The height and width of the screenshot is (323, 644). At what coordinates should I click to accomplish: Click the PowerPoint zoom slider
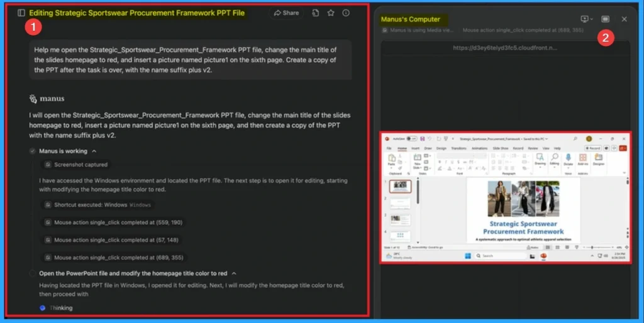[599, 247]
